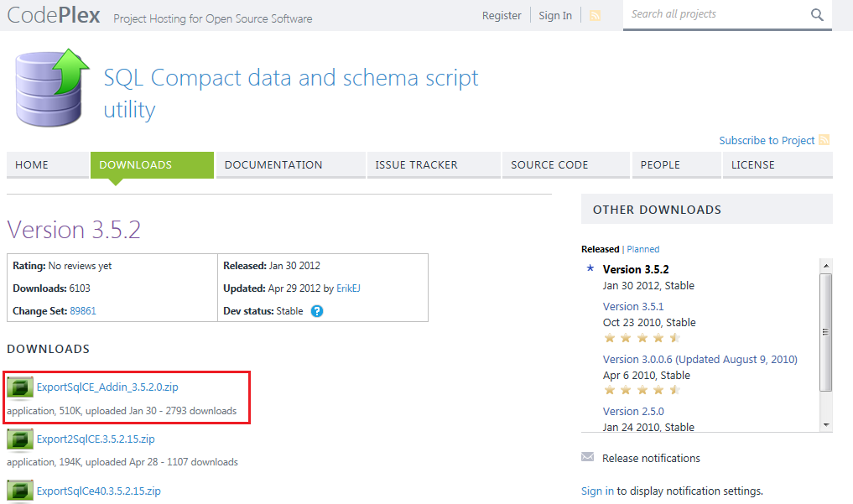Click the star marker beside Version 3.5.2
The image size is (853, 504).
click(590, 268)
